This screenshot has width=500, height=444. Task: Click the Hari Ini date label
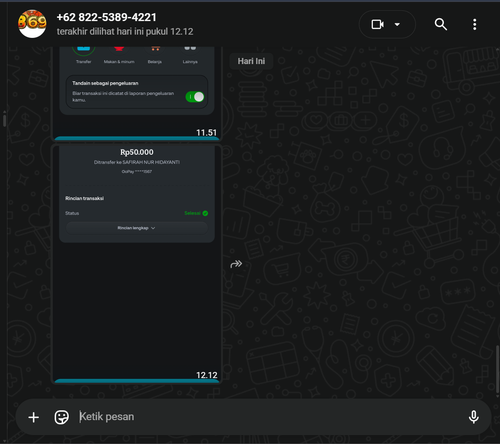point(251,61)
